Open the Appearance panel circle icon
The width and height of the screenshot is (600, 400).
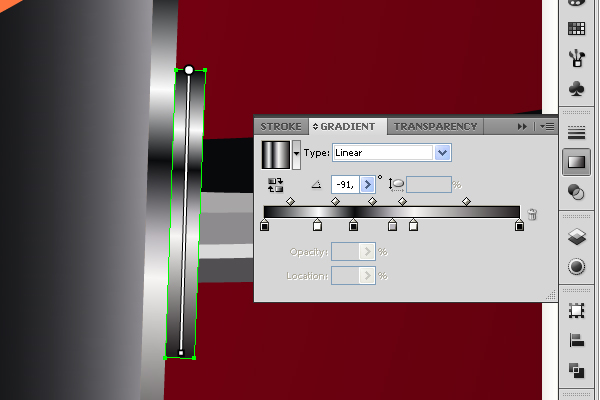pos(576,266)
